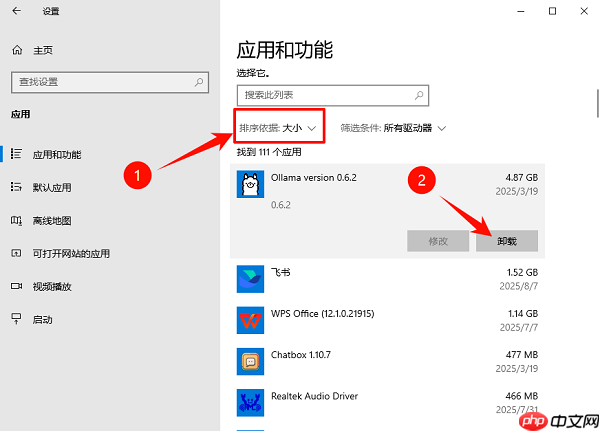Viewport: 600px width, 431px height.
Task: Click into the 搜索此列表 search field
Action: point(333,95)
